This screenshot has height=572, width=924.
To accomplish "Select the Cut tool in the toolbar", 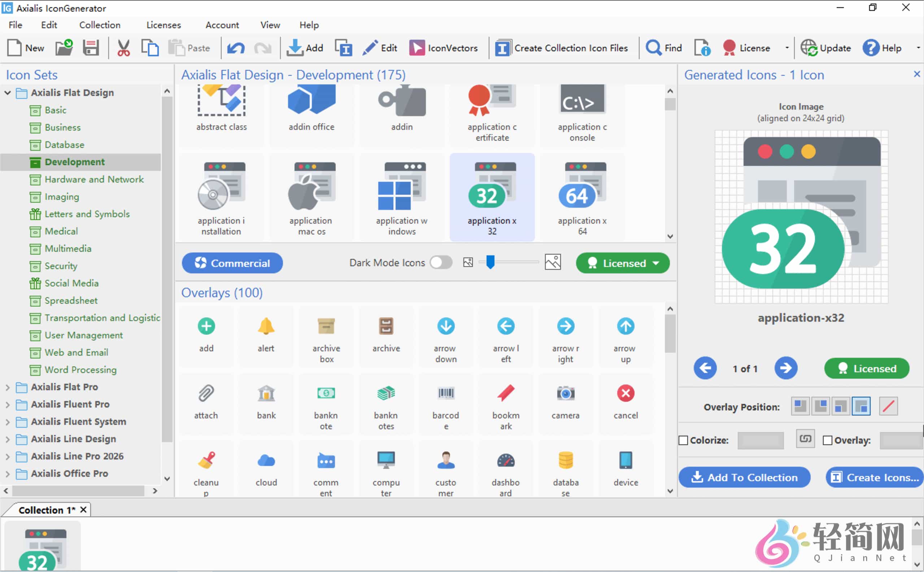I will [x=123, y=47].
